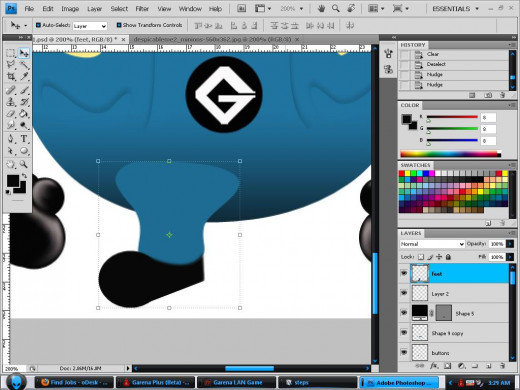Viewport: 520px width, 390px height.
Task: Hide the feet layer
Action: point(404,273)
